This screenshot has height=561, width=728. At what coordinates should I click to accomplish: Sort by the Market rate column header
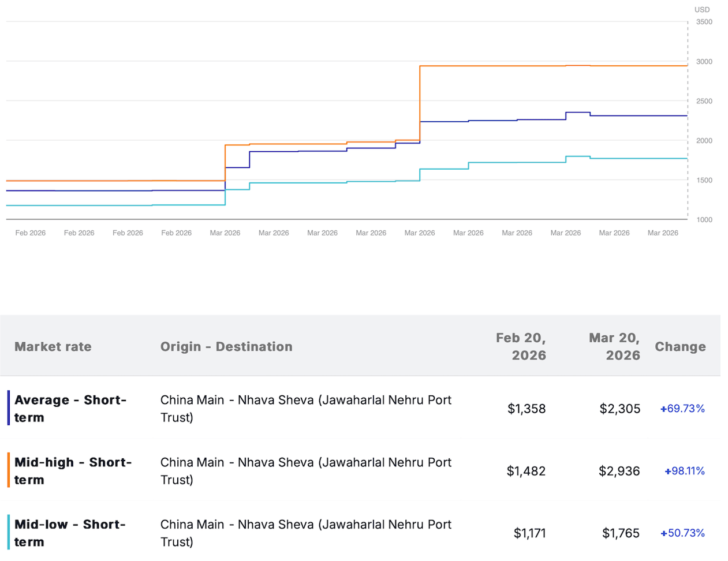[x=53, y=346]
